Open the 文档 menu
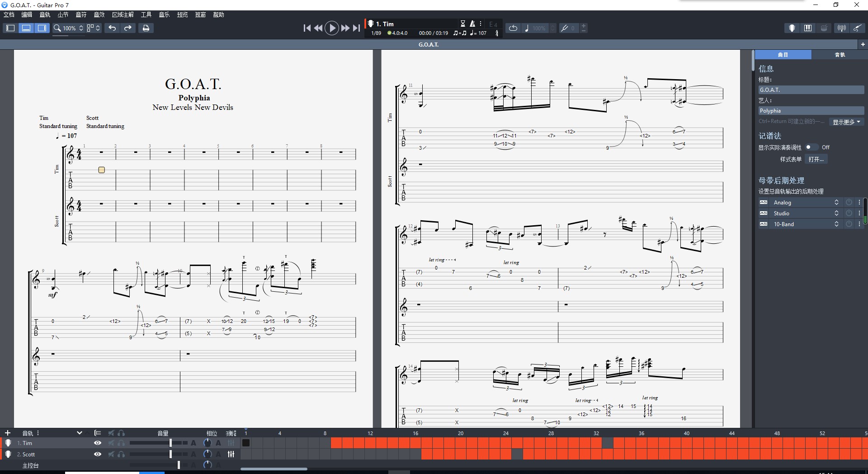 coord(9,14)
